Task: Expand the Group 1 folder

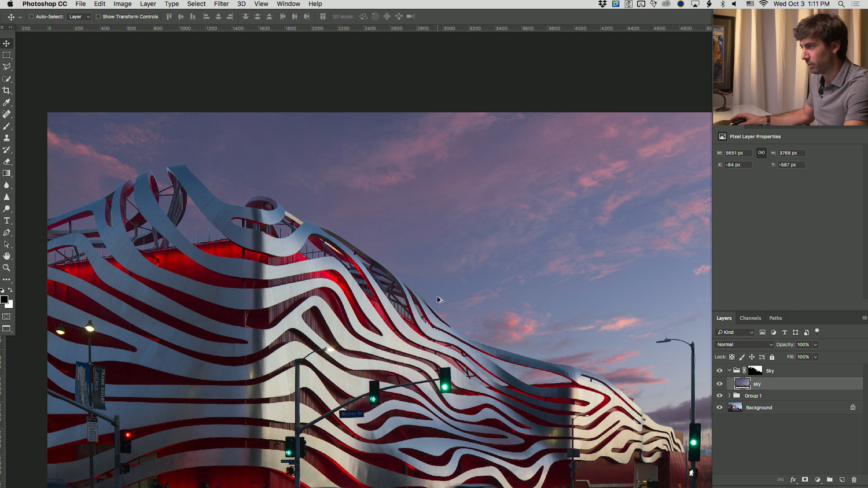Action: (x=729, y=396)
